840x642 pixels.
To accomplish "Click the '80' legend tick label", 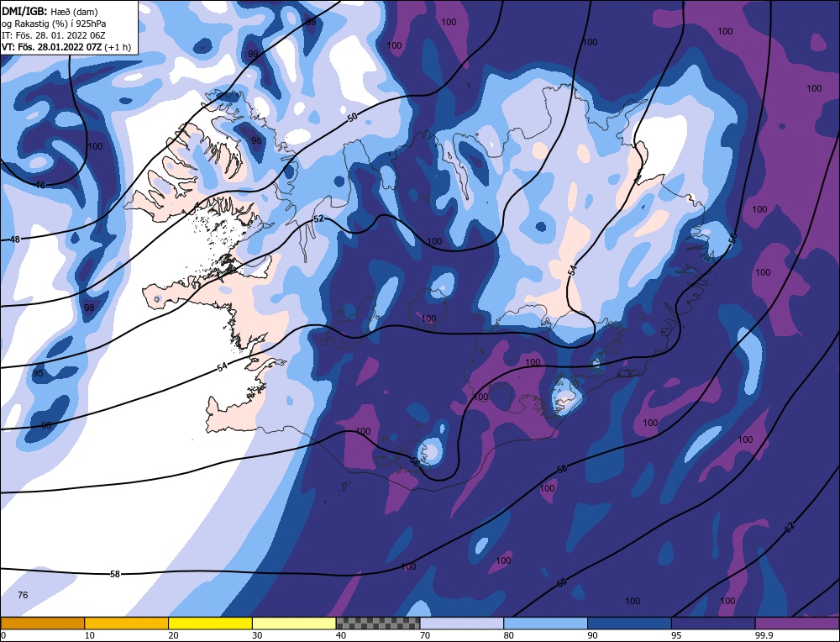I will [508, 635].
